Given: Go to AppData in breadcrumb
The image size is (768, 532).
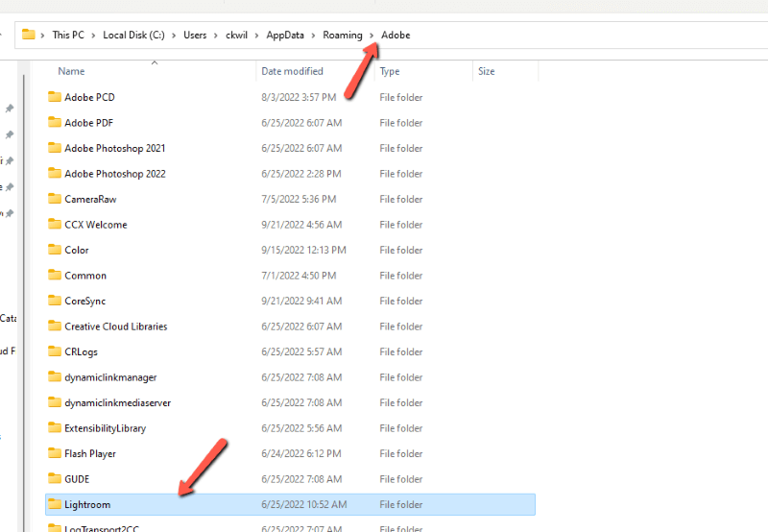Looking at the screenshot, I should click(x=285, y=35).
